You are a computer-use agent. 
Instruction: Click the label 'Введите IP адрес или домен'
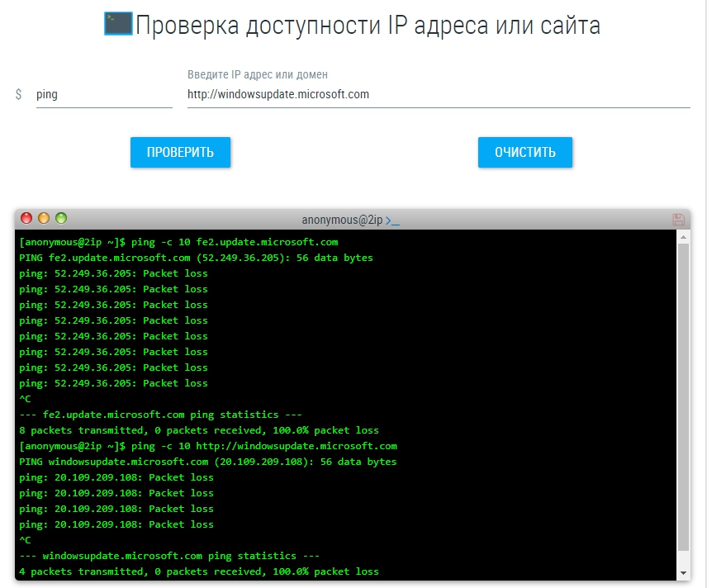point(258,74)
